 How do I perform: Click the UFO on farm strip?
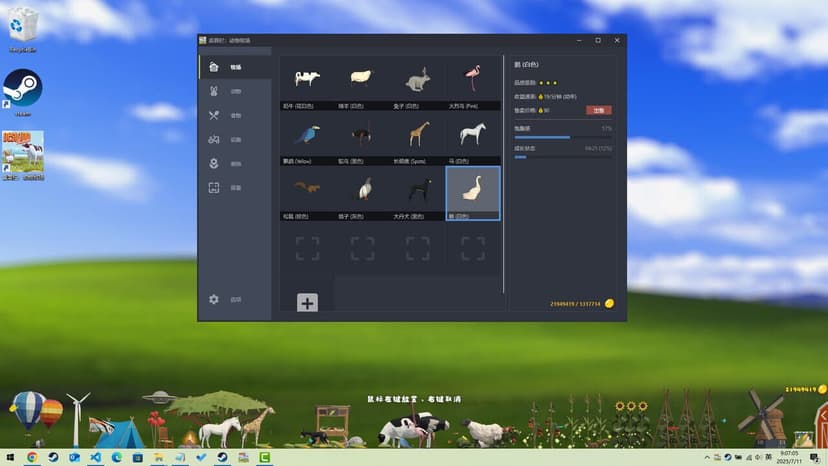(159, 397)
